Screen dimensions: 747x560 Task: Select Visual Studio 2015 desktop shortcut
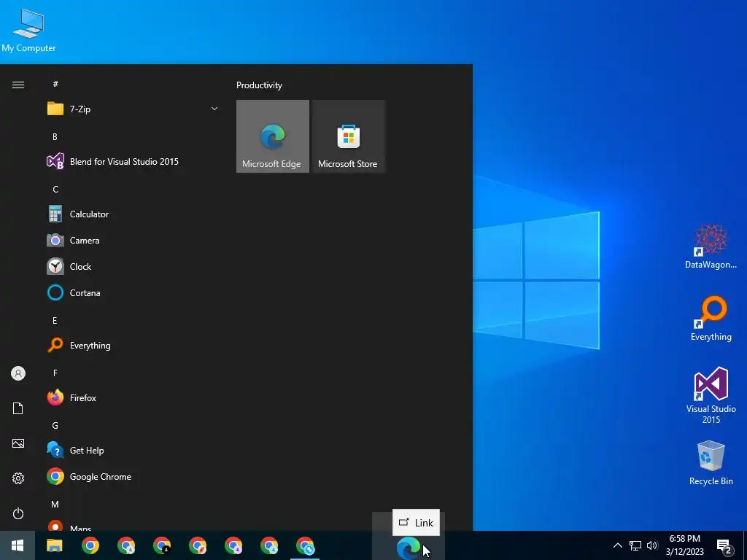(x=711, y=395)
